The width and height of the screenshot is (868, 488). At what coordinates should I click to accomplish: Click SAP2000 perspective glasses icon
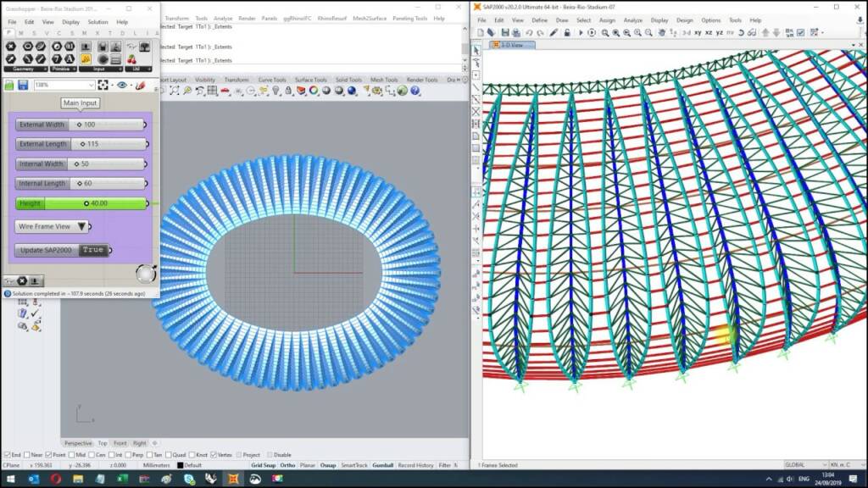752,33
